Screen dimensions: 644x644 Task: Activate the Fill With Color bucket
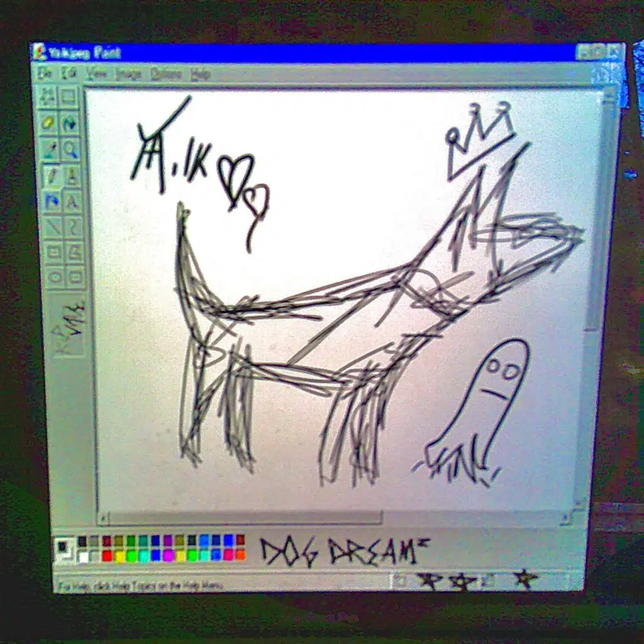click(x=69, y=123)
